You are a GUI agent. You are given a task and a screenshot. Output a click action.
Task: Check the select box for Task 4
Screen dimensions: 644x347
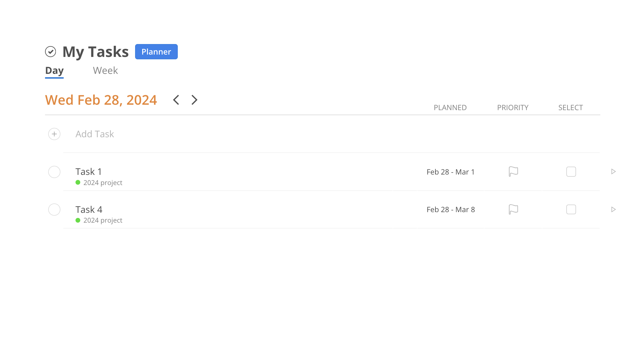tap(571, 209)
